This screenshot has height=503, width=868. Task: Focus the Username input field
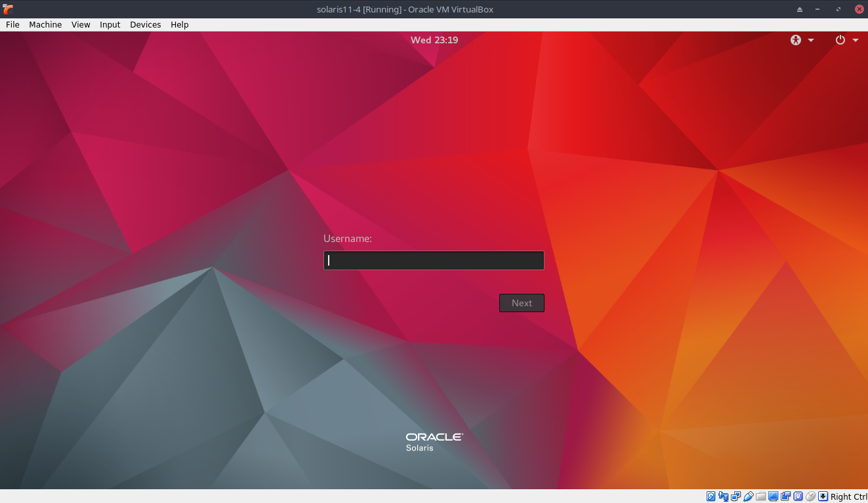pyautogui.click(x=434, y=260)
